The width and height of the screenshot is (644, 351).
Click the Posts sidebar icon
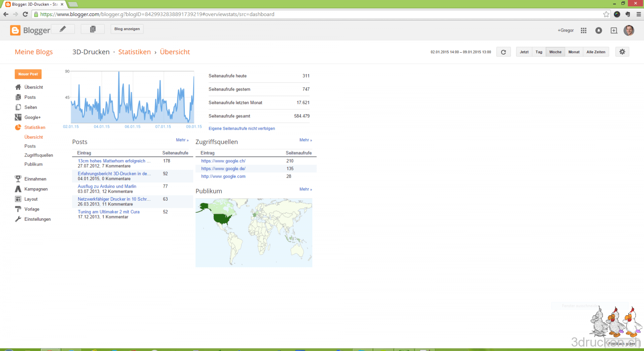pos(18,97)
